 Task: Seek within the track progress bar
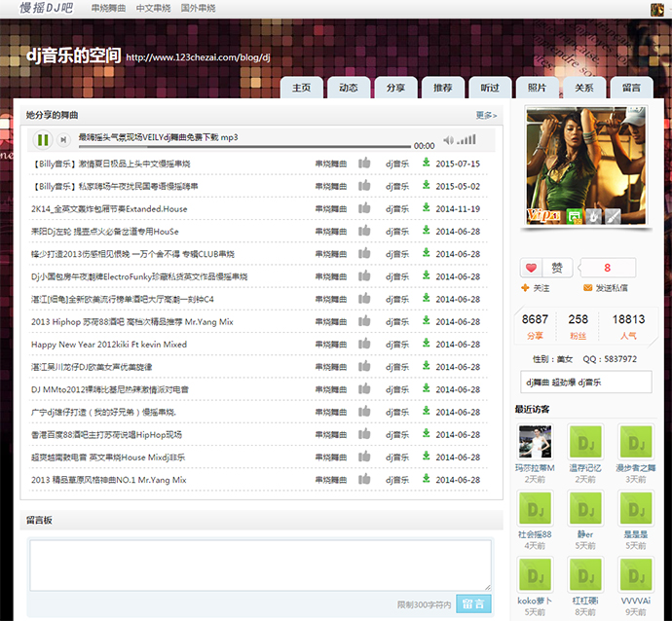click(244, 146)
